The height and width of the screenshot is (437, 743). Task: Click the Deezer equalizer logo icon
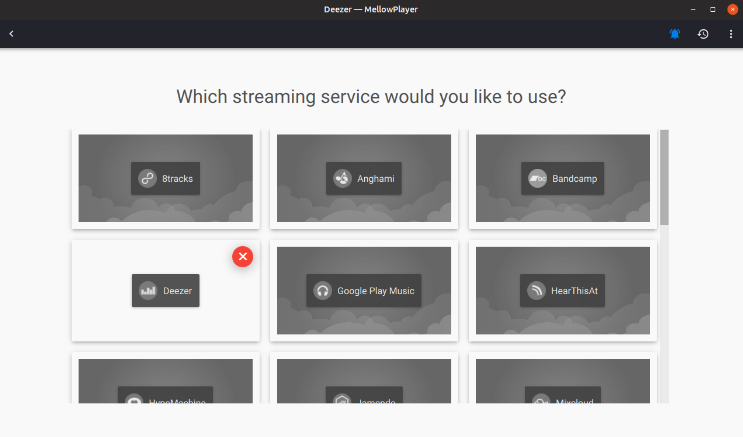[148, 291]
